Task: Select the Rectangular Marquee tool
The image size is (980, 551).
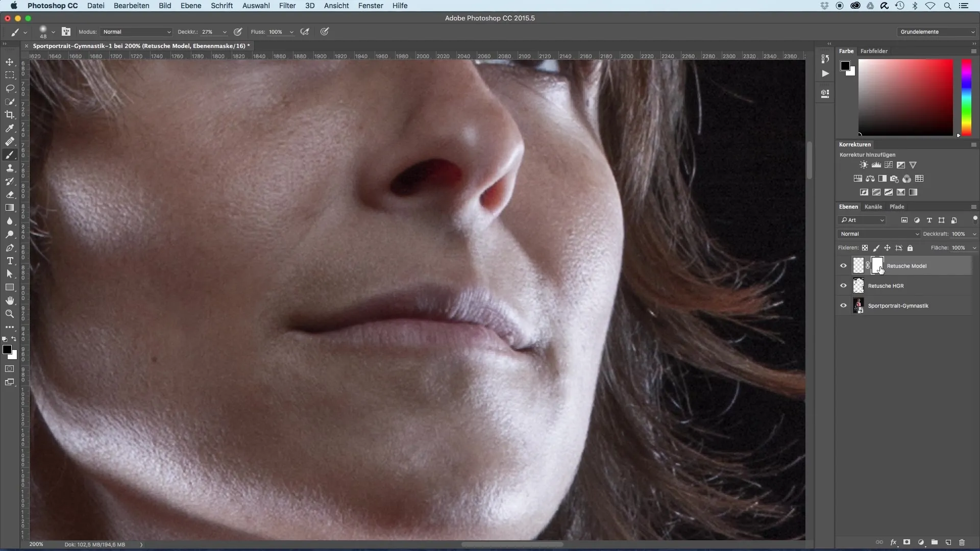Action: [x=10, y=75]
